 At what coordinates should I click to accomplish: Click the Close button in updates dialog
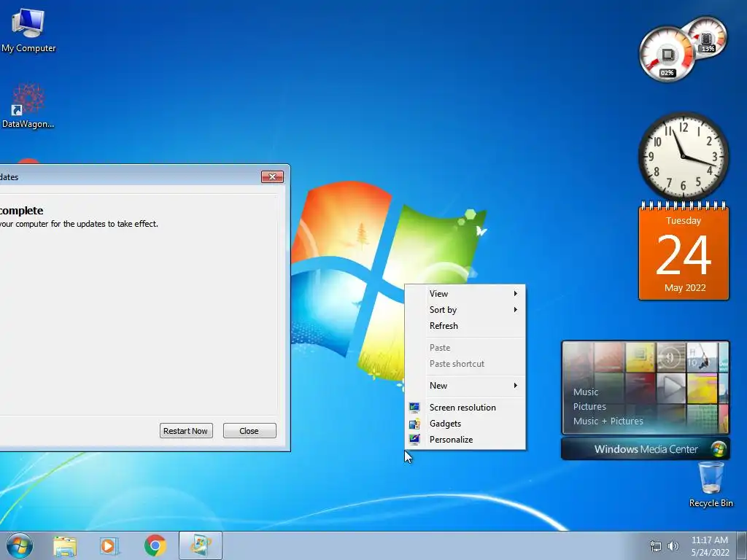tap(249, 431)
